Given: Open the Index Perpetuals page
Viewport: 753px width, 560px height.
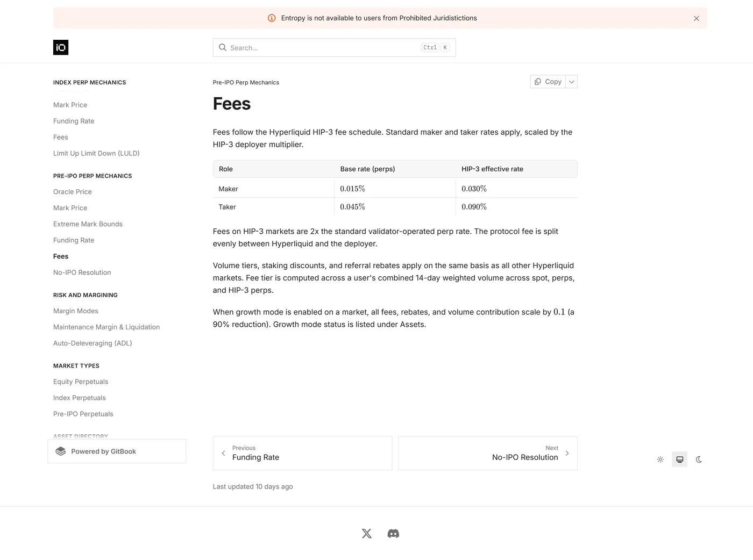Looking at the screenshot, I should (x=80, y=398).
